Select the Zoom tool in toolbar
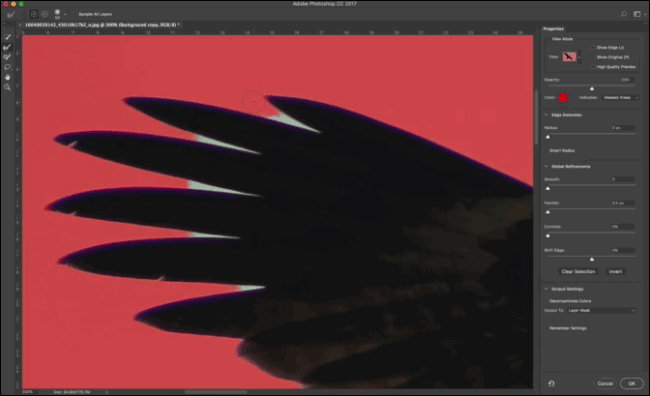The height and width of the screenshot is (396, 650). (7, 87)
